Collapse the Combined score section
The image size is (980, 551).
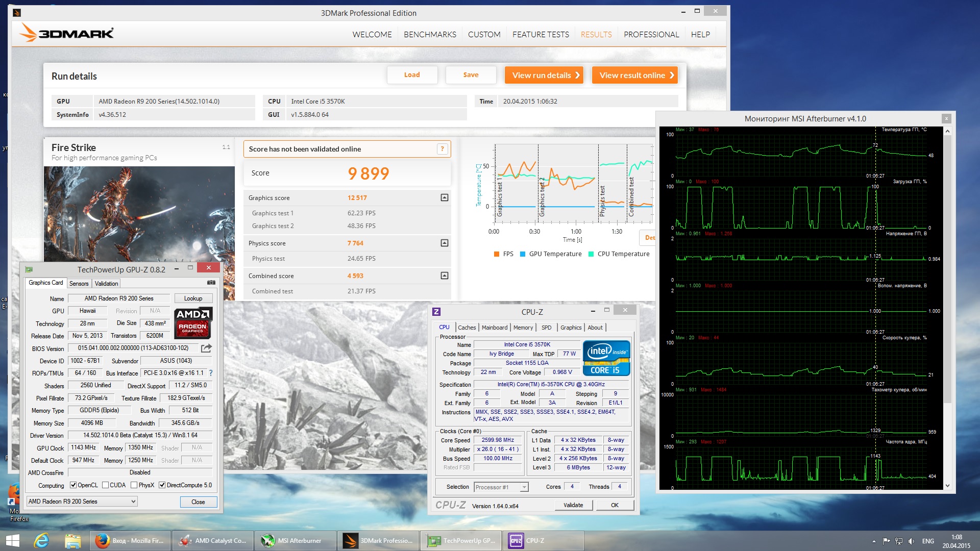[445, 275]
